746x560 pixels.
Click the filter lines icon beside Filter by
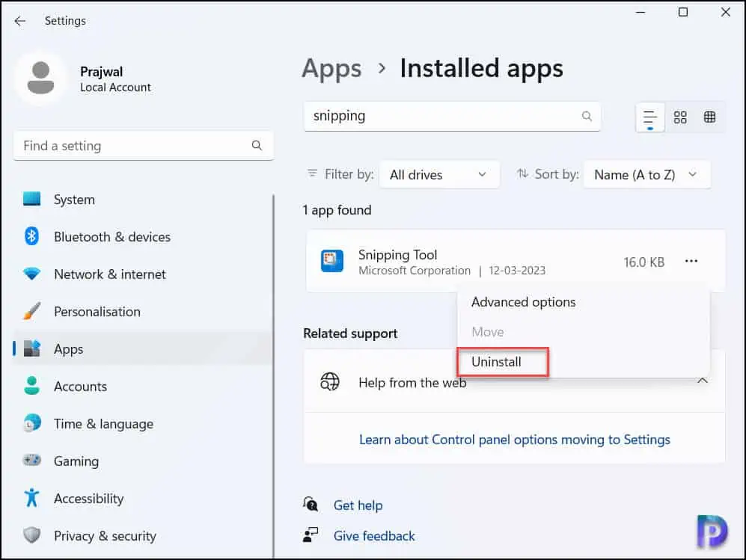[x=312, y=173]
